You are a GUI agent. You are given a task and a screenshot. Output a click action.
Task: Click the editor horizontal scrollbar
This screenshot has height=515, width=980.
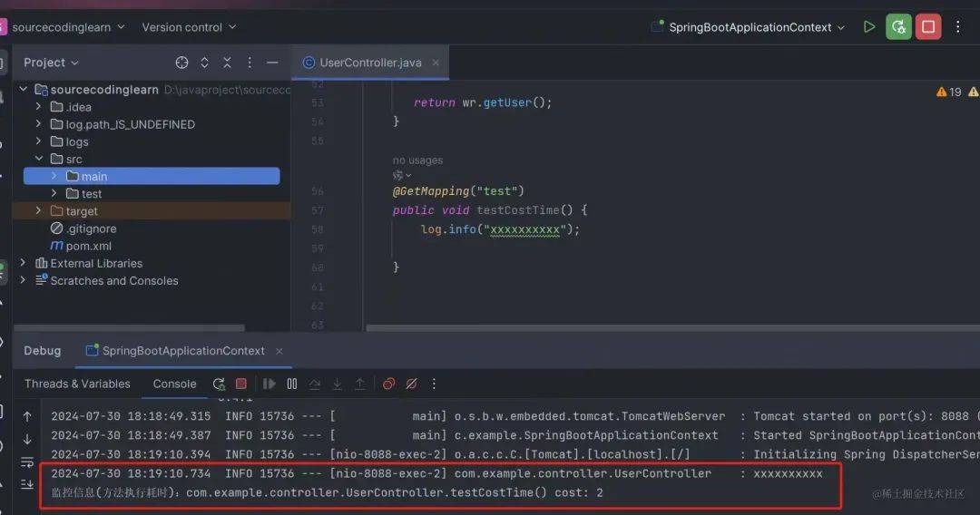(672, 327)
